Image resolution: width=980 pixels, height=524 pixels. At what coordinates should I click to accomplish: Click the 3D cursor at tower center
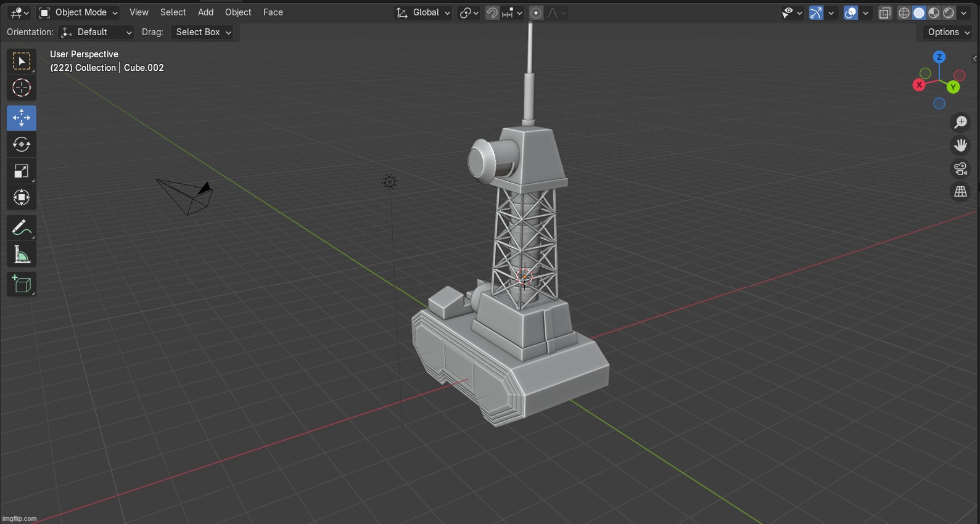tap(524, 277)
